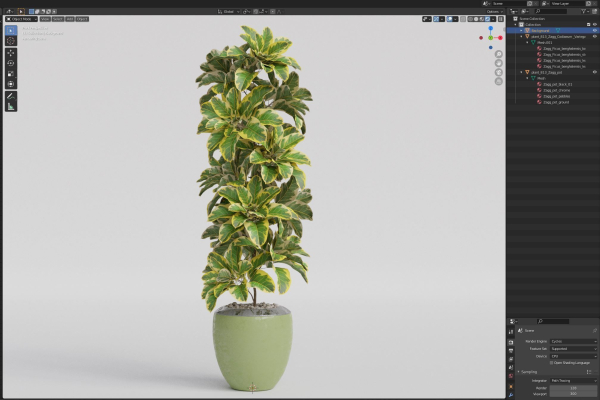Click the pan view hand button
The image size is (600, 400).
pyautogui.click(x=498, y=63)
